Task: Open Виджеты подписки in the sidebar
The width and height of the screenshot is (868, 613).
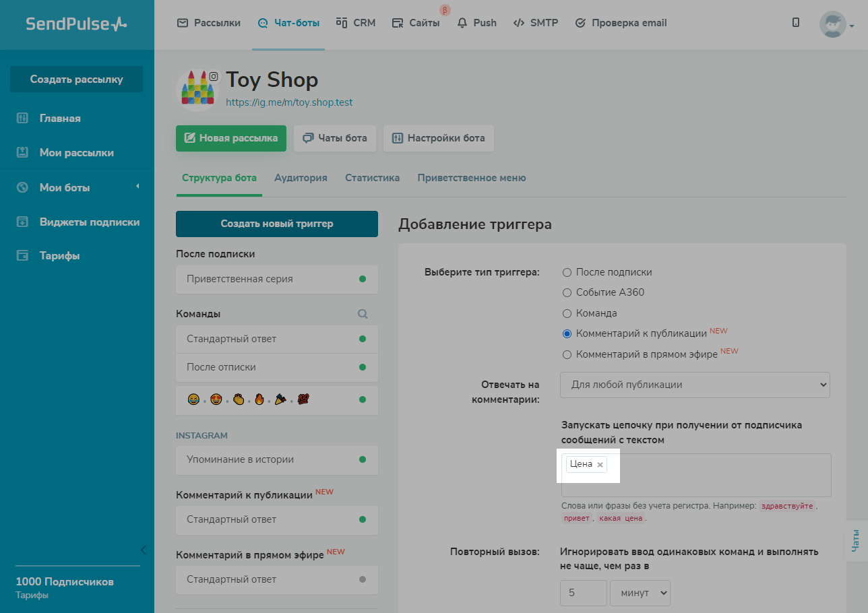Action: (89, 222)
